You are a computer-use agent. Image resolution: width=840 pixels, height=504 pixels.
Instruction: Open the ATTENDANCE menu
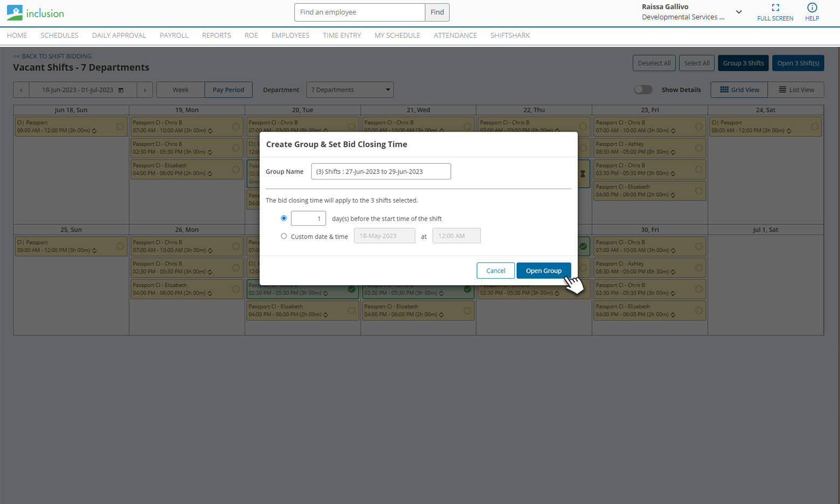[x=456, y=36]
